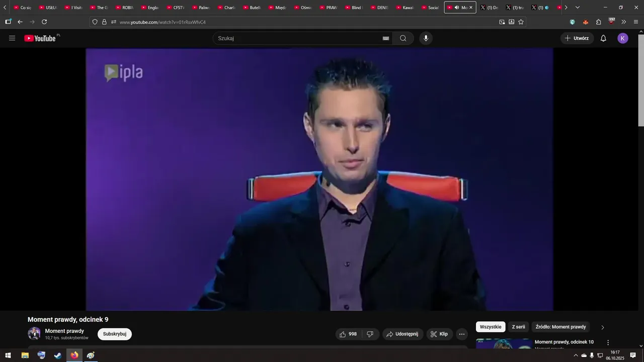Switch to the 'ROBIN' tab
This screenshot has width=644, height=362.
pyautogui.click(x=124, y=8)
